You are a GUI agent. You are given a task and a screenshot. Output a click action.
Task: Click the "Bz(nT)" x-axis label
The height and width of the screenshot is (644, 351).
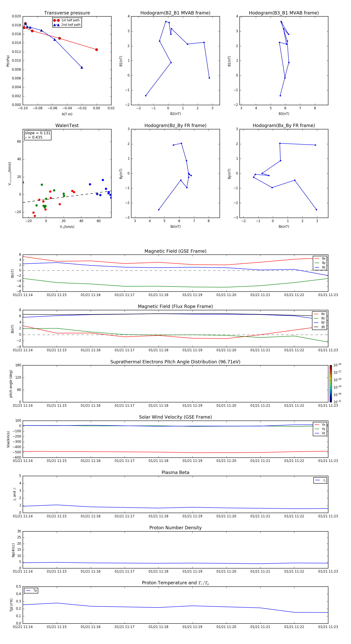175,227
